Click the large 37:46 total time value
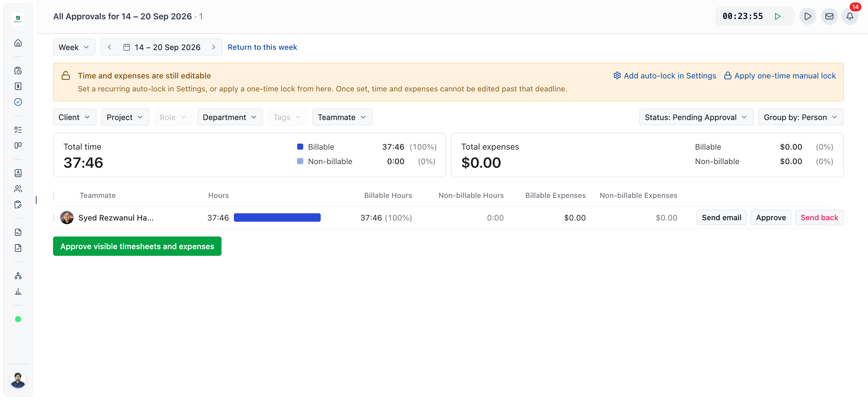 (83, 163)
